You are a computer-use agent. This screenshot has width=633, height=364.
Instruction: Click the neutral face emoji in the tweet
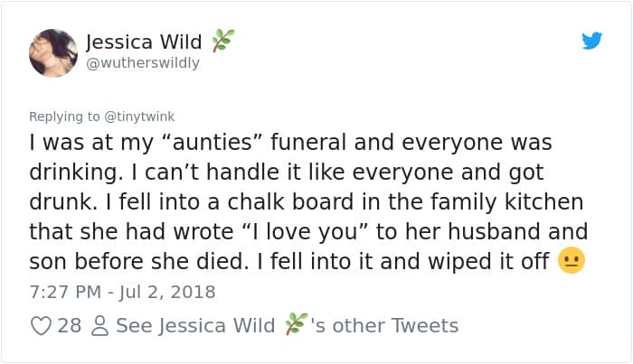[x=572, y=260]
